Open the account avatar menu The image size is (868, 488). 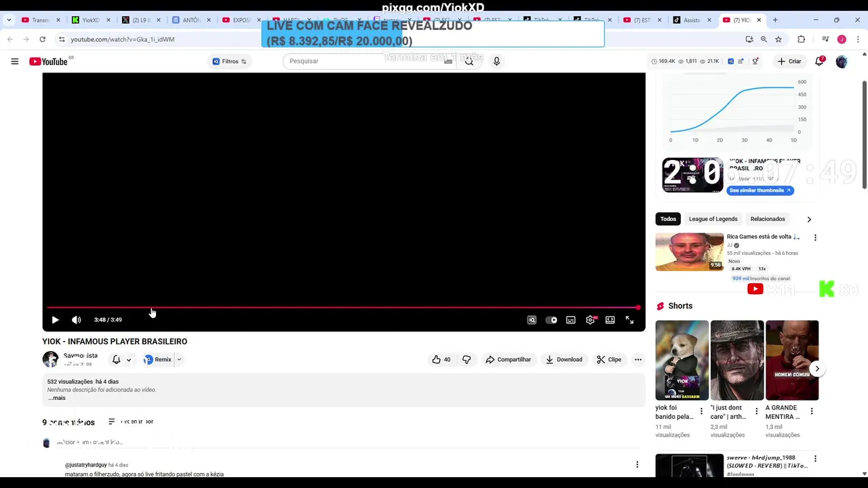click(x=842, y=61)
